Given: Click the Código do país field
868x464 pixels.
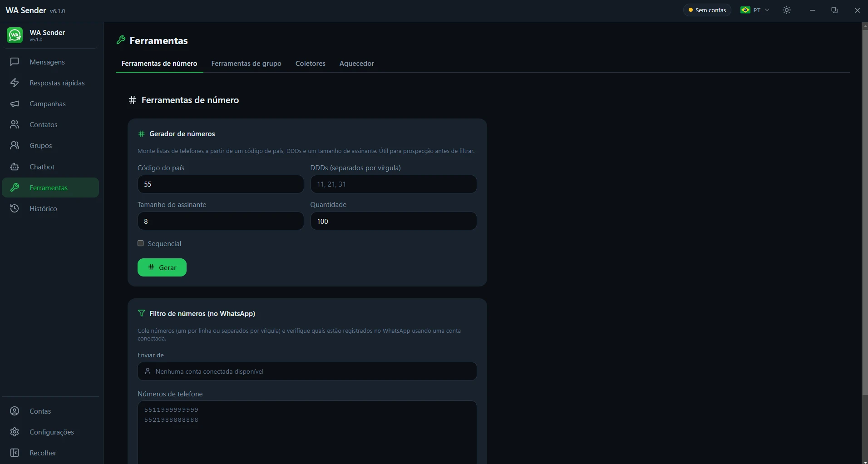Looking at the screenshot, I should pyautogui.click(x=221, y=184).
